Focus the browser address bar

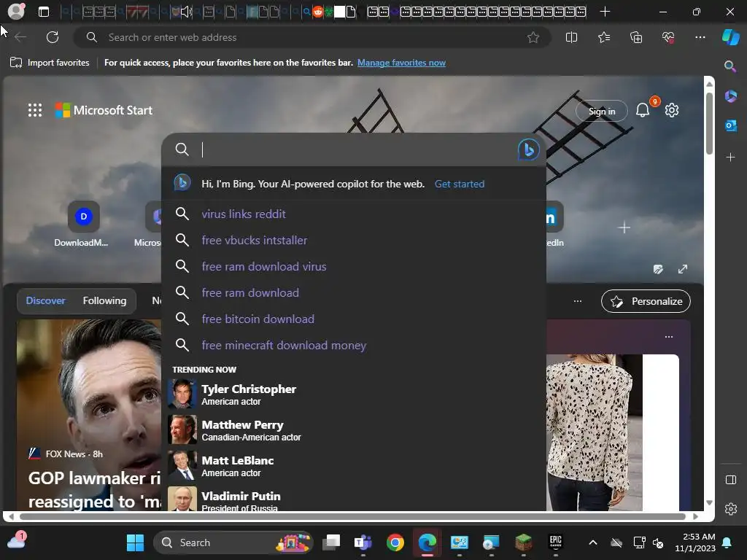click(312, 37)
